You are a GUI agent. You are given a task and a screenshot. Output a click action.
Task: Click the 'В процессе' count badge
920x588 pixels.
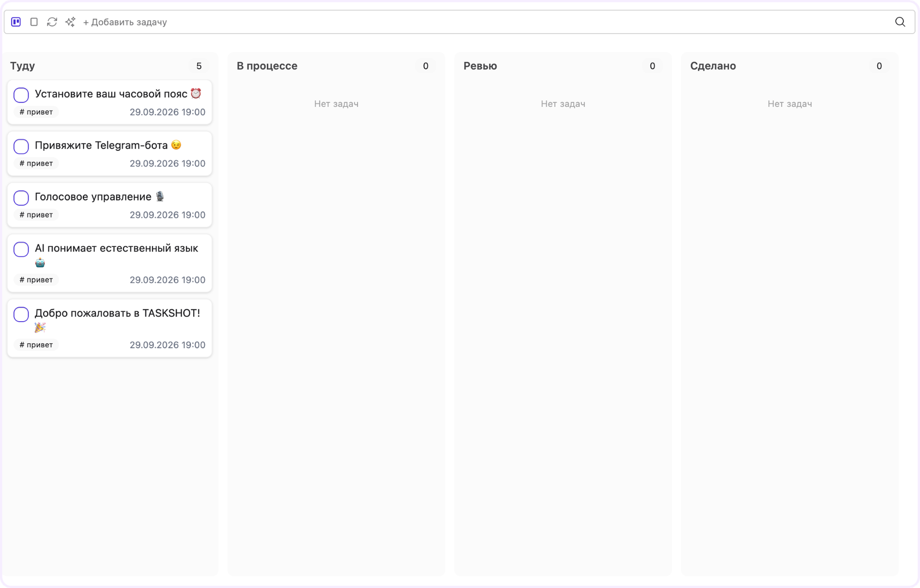tap(425, 66)
